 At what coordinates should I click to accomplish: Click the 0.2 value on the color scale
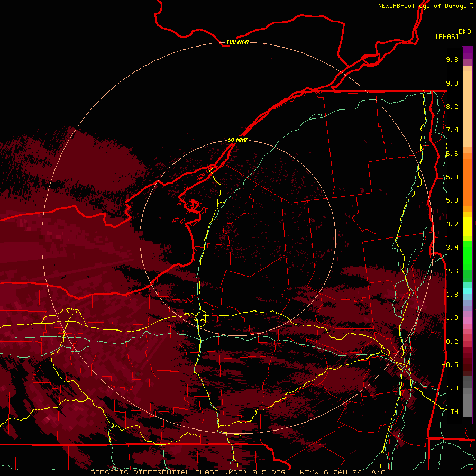(x=452, y=342)
